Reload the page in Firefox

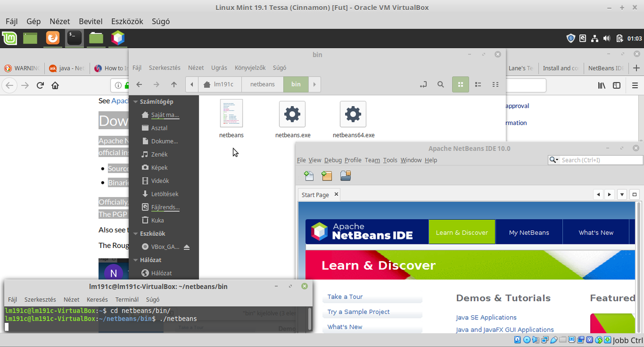click(40, 85)
